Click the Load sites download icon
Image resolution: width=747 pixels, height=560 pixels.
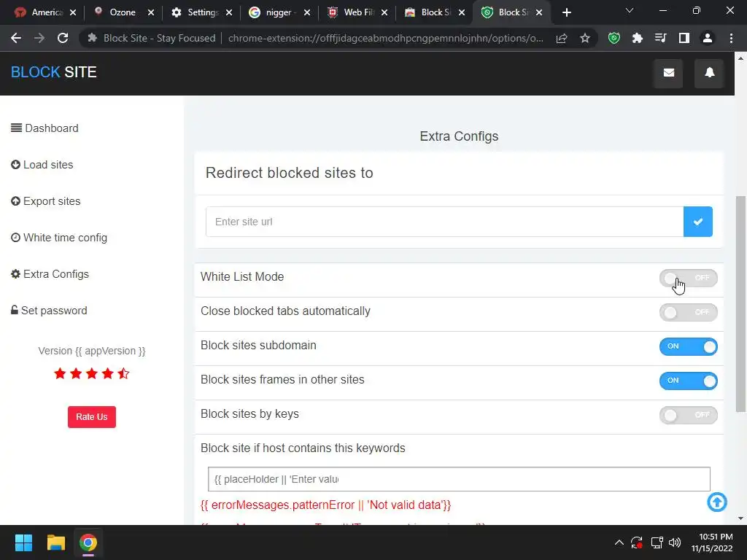click(x=16, y=164)
